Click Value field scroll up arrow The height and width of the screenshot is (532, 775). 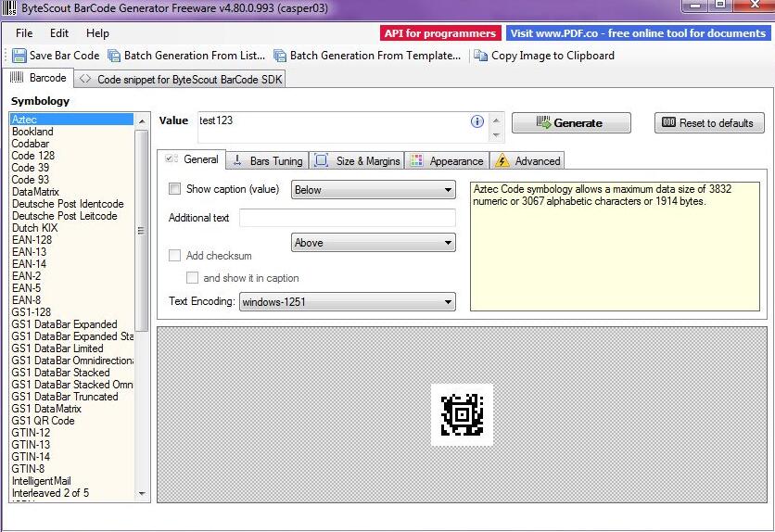(x=496, y=120)
